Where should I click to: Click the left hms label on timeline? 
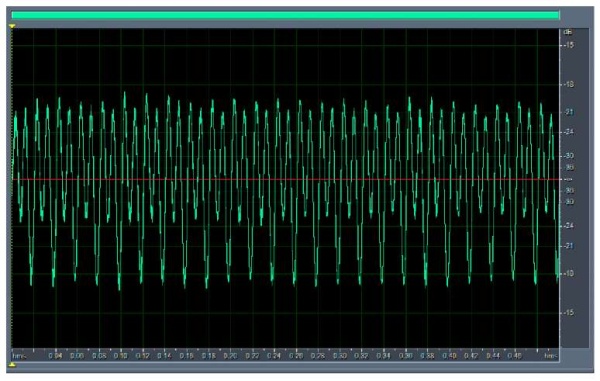coord(19,356)
